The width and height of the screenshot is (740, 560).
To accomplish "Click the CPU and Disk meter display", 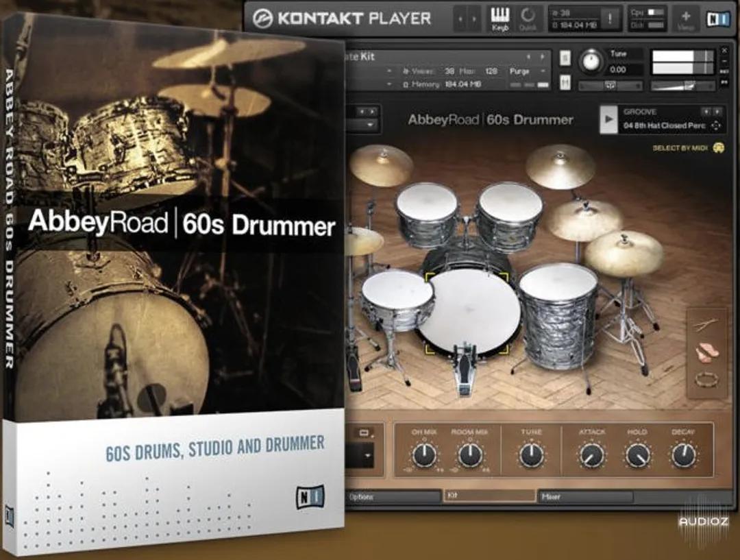I will tap(648, 19).
